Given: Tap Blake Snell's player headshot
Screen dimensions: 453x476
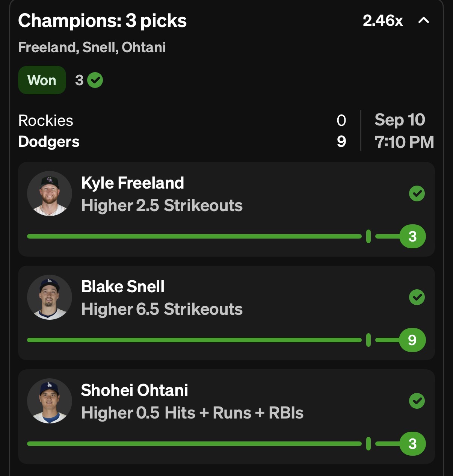Looking at the screenshot, I should click(x=50, y=297).
